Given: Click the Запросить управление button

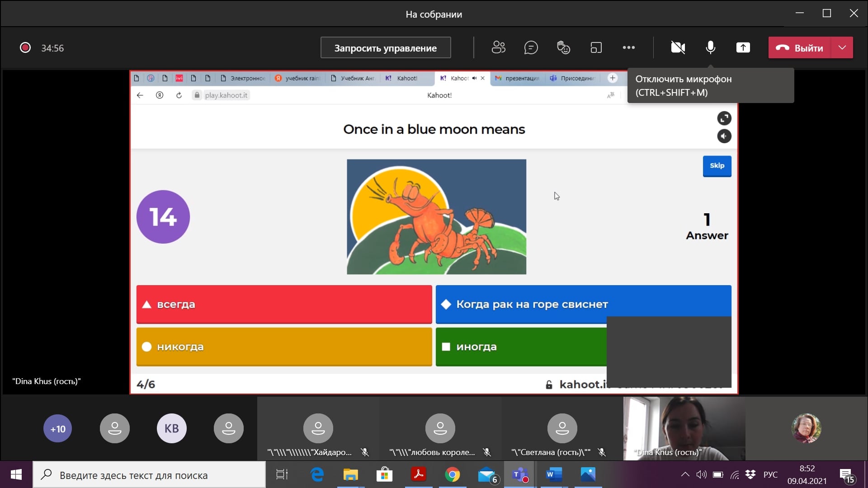Looking at the screenshot, I should point(385,48).
